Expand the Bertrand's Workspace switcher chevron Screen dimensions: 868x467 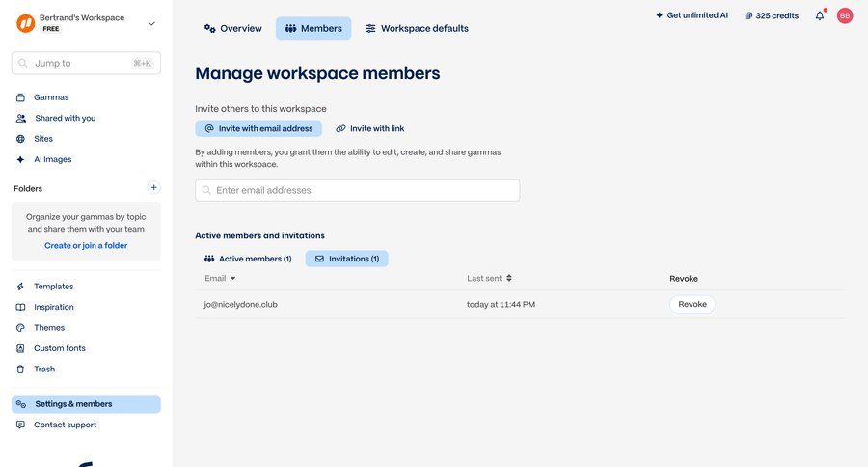coord(151,24)
